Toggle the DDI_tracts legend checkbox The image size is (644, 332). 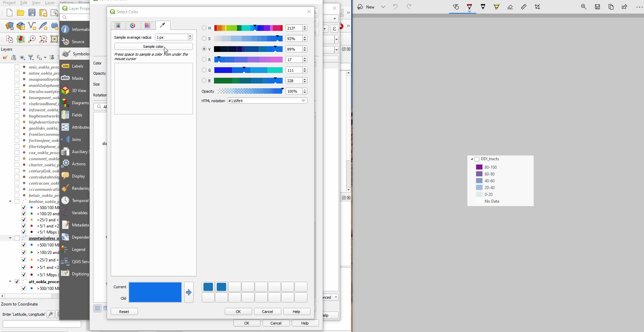pyautogui.click(x=477, y=159)
